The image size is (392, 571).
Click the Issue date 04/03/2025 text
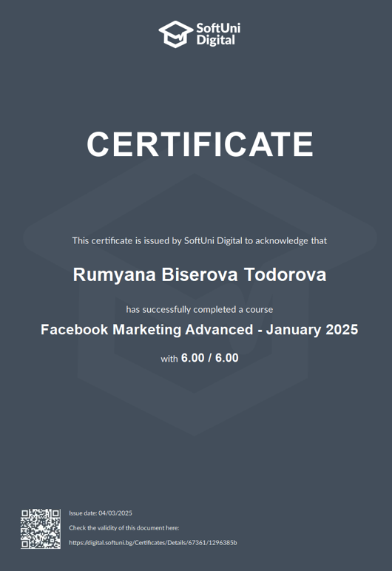pyautogui.click(x=101, y=513)
